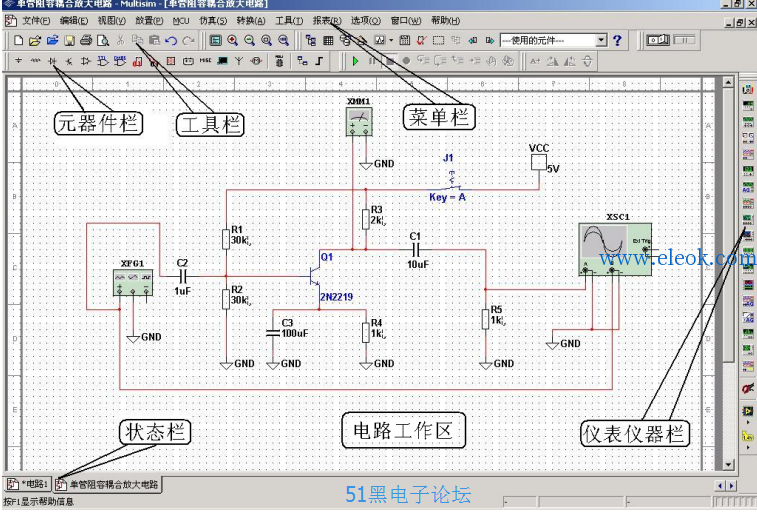The height and width of the screenshot is (513, 757).
Task: Place a hierarchical block
Action: pos(302,61)
